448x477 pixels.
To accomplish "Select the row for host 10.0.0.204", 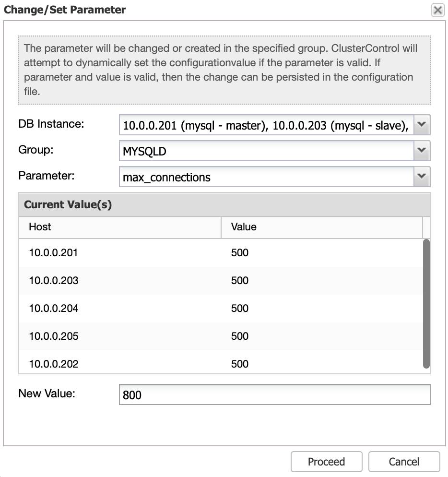I will (x=221, y=309).
